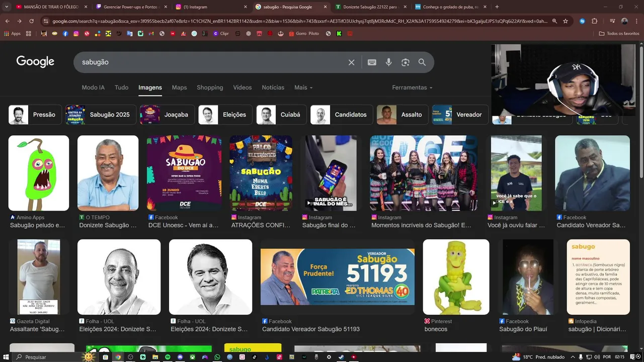The width and height of the screenshot is (644, 362).
Task: Filter images by Cuiabá chip
Action: point(281,115)
